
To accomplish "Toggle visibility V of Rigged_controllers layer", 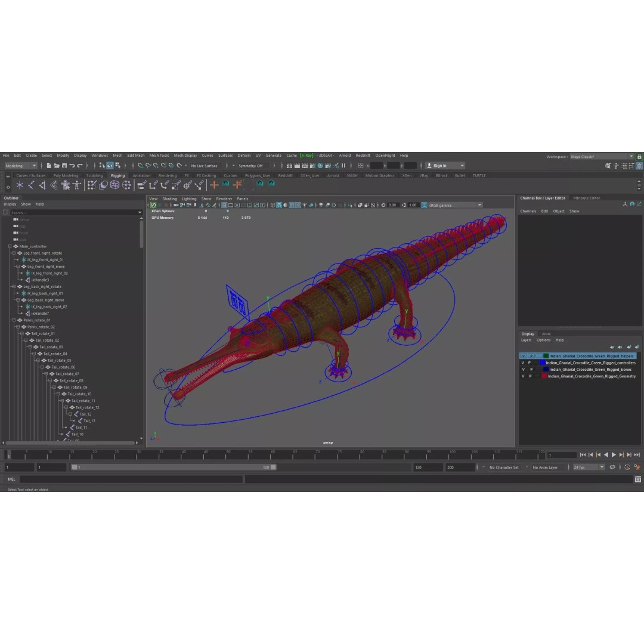I will [x=523, y=363].
